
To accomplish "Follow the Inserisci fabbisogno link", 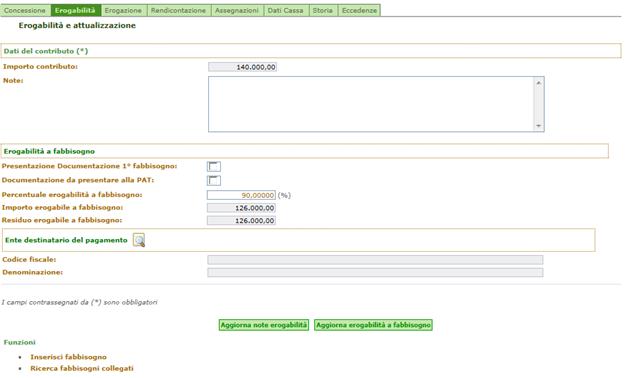I will (69, 357).
